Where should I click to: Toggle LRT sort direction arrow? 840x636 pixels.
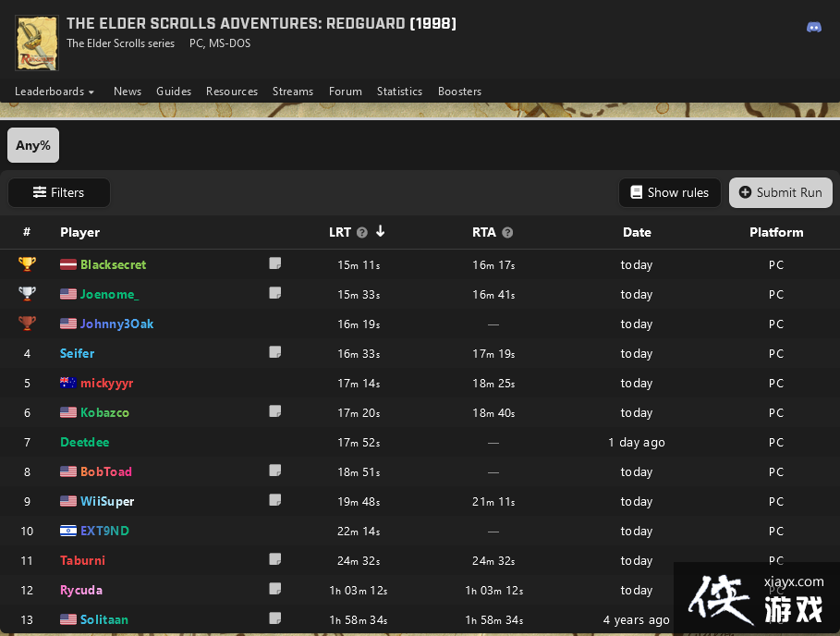pos(380,232)
